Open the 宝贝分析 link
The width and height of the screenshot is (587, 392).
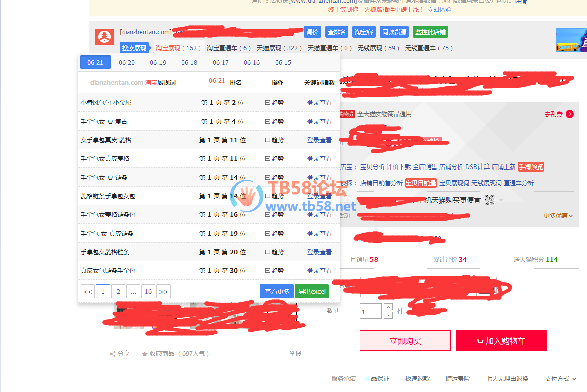372,167
